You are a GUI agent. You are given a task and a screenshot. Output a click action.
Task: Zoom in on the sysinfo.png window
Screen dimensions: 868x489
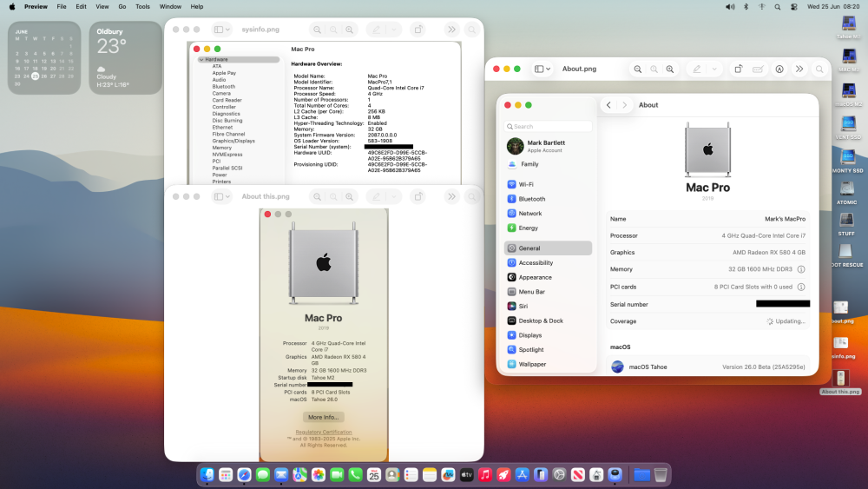(349, 30)
